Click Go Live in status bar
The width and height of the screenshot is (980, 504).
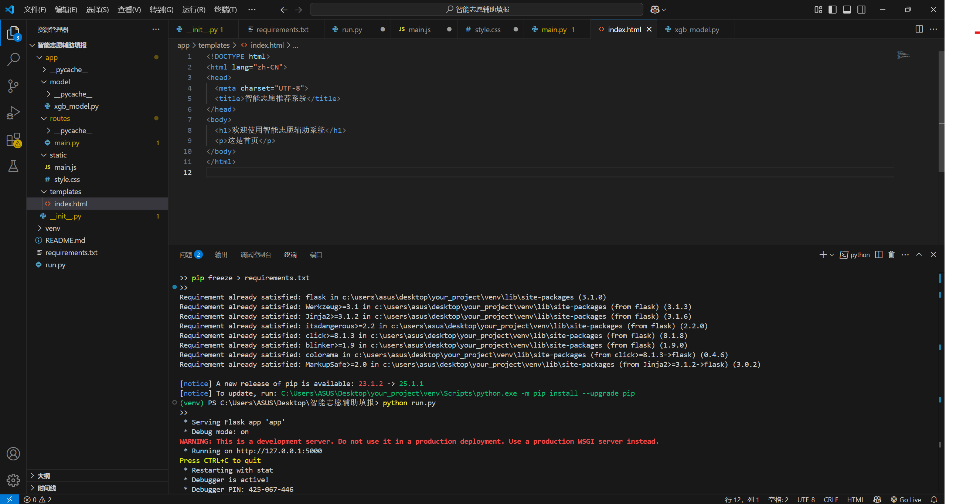(906, 500)
